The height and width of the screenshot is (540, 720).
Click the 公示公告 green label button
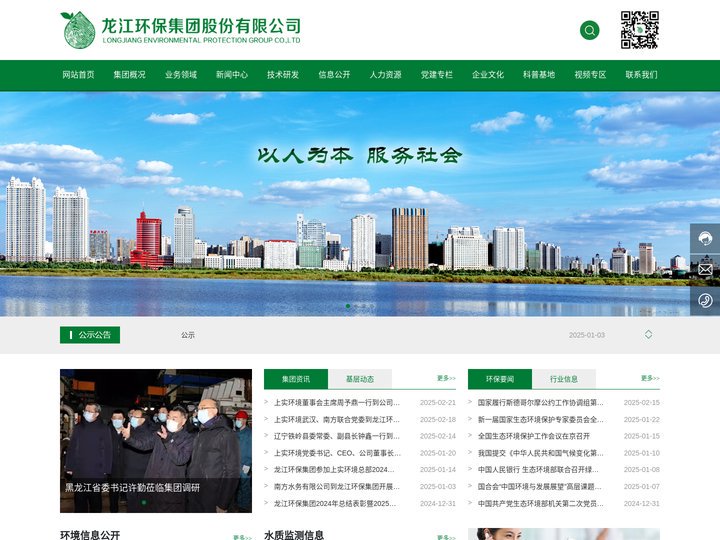(90, 335)
